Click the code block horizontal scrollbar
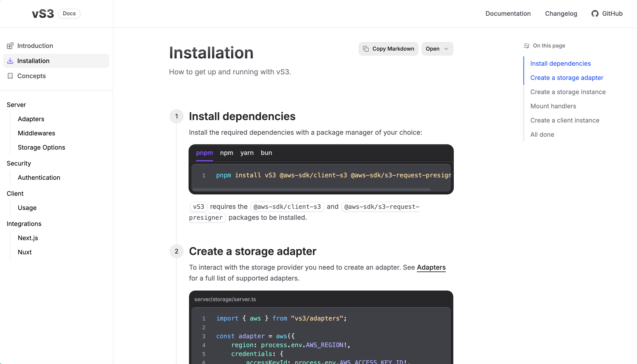The image size is (637, 364). coord(311,190)
